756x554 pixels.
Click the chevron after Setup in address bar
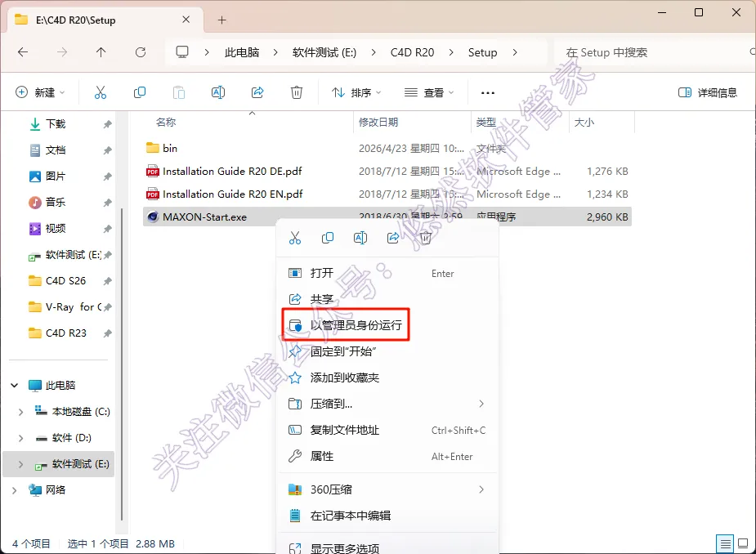pyautogui.click(x=514, y=52)
